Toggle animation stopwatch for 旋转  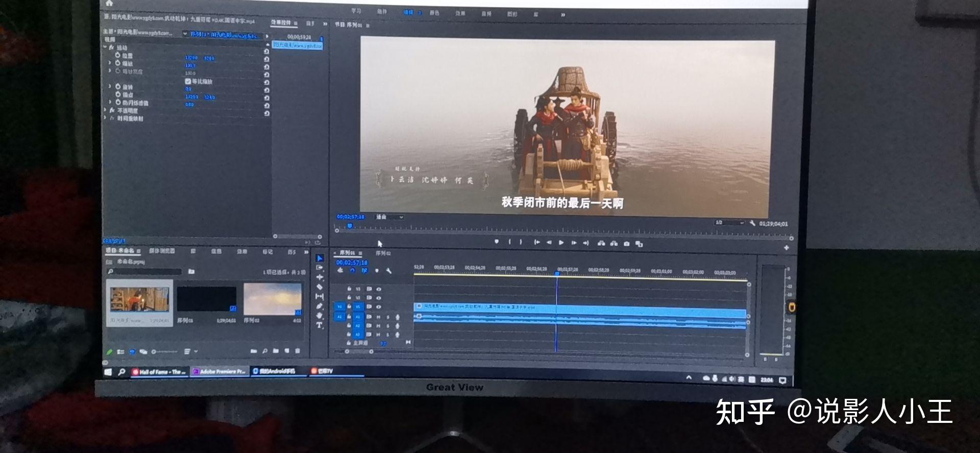(x=118, y=87)
